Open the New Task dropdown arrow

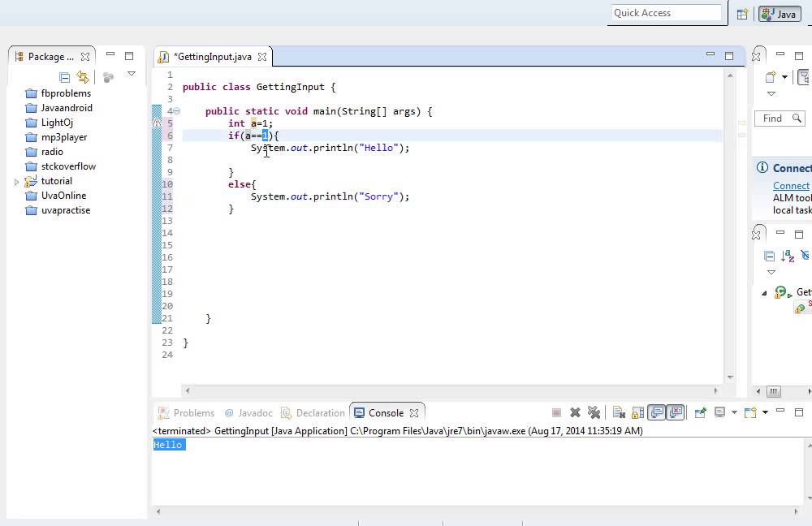(784, 77)
